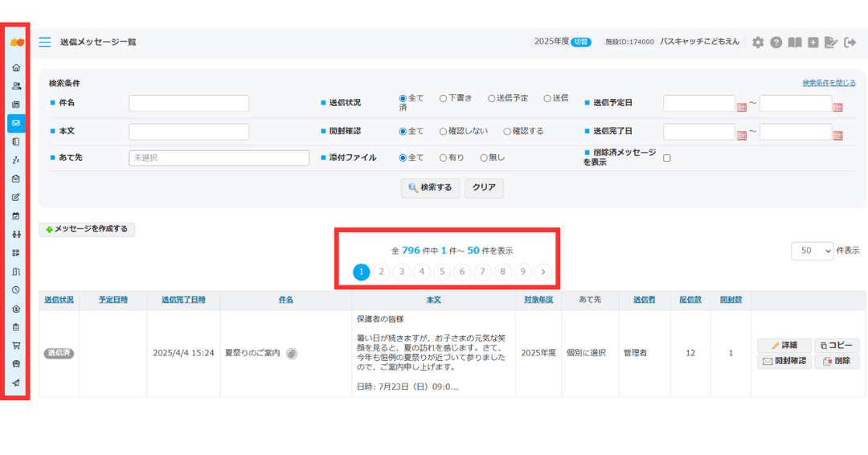This screenshot has width=868, height=455.
Task: Open the 50 件表示 page size dropdown
Action: [x=813, y=251]
